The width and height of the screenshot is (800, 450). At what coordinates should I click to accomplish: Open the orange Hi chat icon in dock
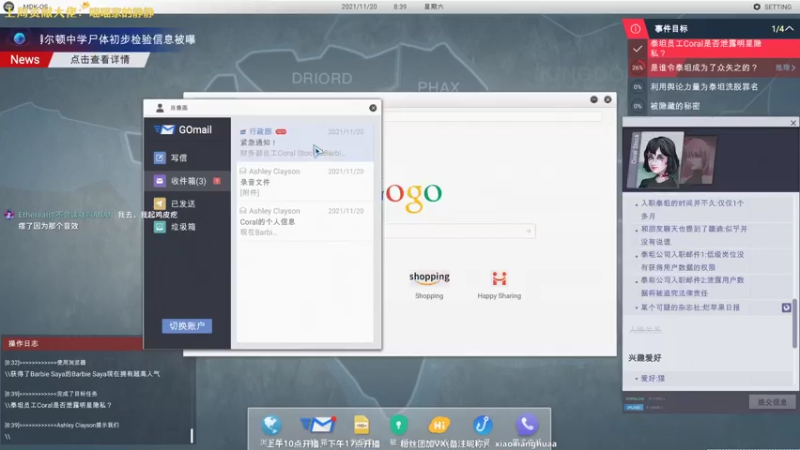point(439,425)
